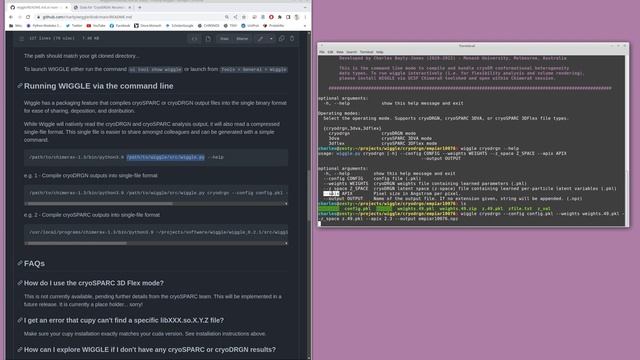Open the ScholarGoogle bookmark

pos(180,26)
